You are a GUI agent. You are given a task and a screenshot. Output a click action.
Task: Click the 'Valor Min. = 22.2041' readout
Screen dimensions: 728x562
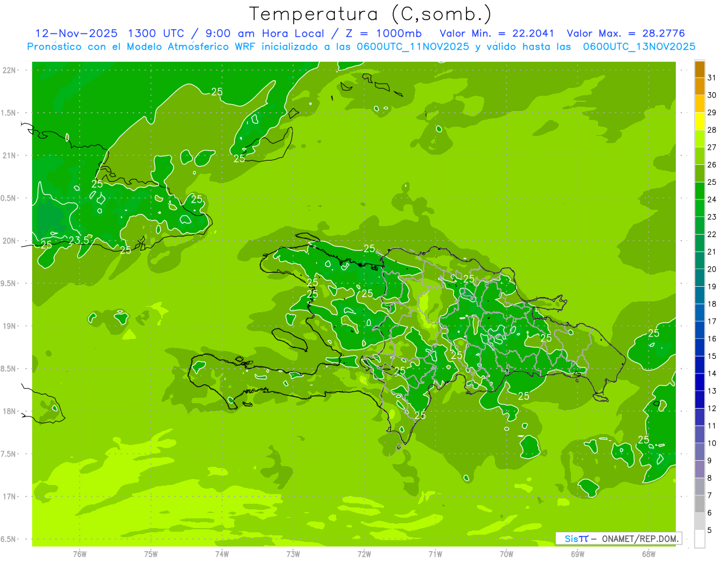[498, 33]
